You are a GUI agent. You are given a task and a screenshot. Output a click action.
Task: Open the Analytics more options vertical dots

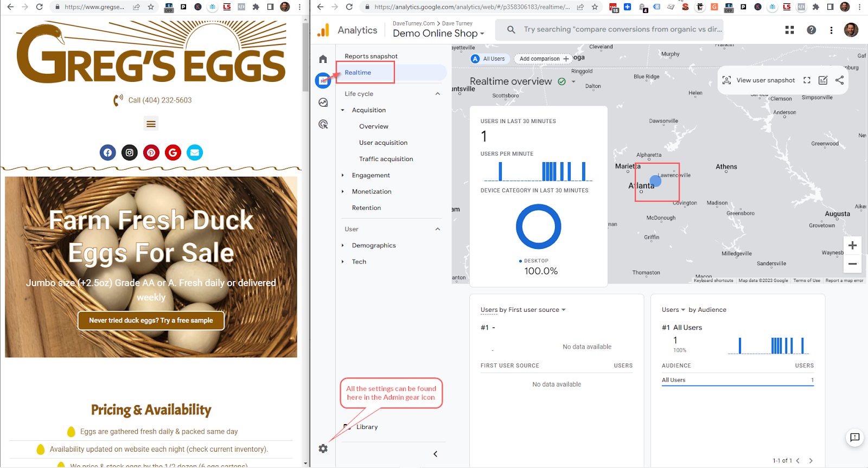831,30
